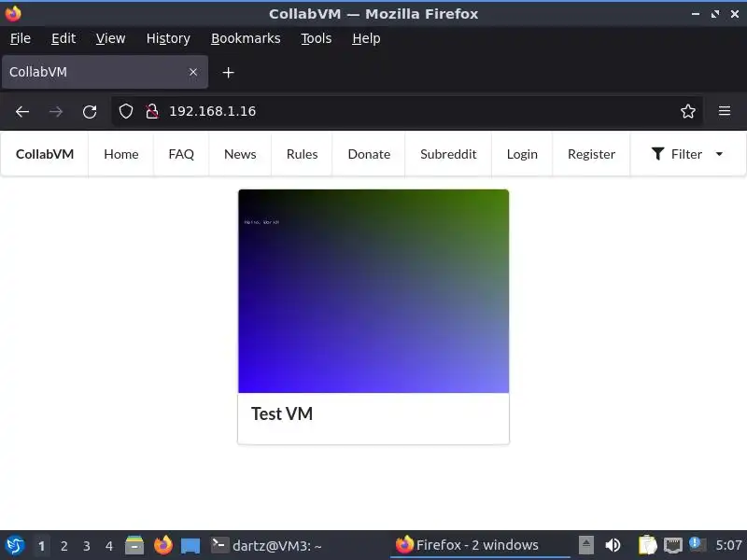This screenshot has height=560, width=747.
Task: Open the Firefox hamburger application menu
Action: coord(725,111)
